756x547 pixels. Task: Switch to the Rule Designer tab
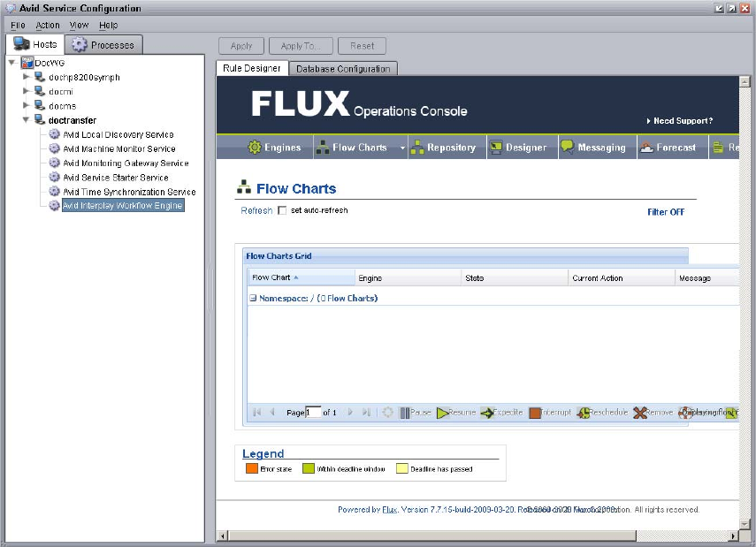252,68
